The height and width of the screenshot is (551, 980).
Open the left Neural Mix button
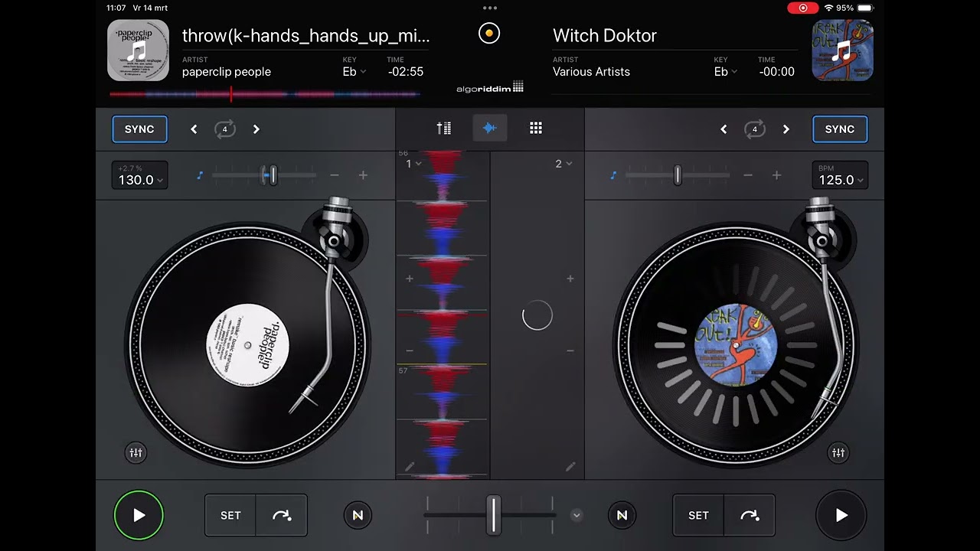pyautogui.click(x=358, y=516)
